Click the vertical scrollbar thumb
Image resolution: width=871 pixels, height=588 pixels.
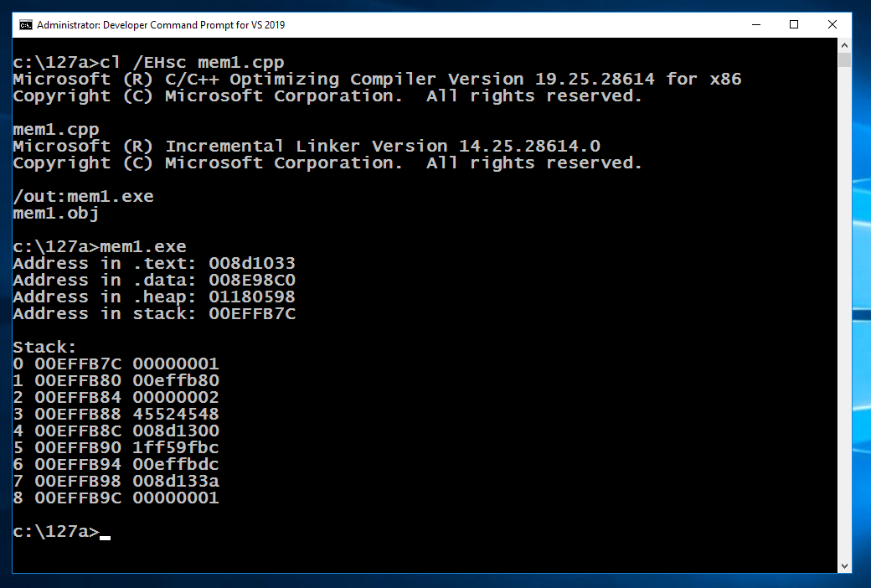pos(845,60)
